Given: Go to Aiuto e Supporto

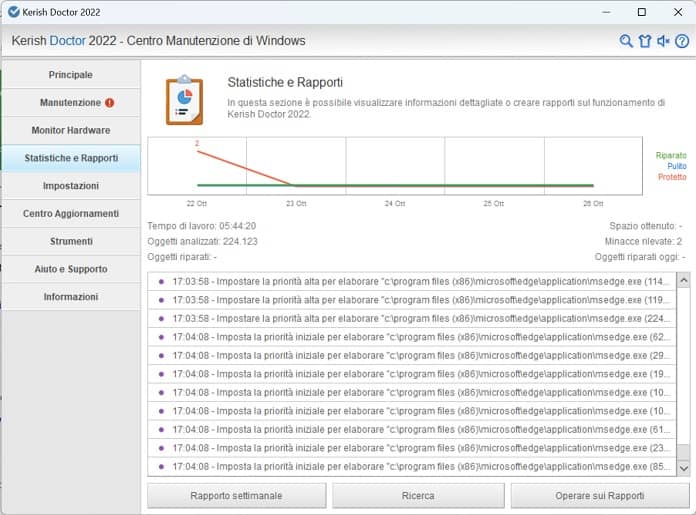Looking at the screenshot, I should (71, 269).
